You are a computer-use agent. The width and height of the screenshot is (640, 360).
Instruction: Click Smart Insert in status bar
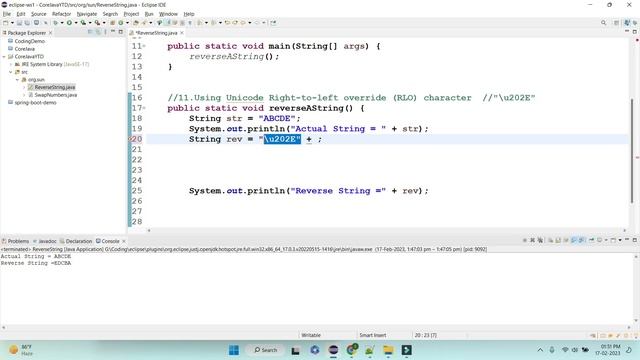click(x=373, y=335)
